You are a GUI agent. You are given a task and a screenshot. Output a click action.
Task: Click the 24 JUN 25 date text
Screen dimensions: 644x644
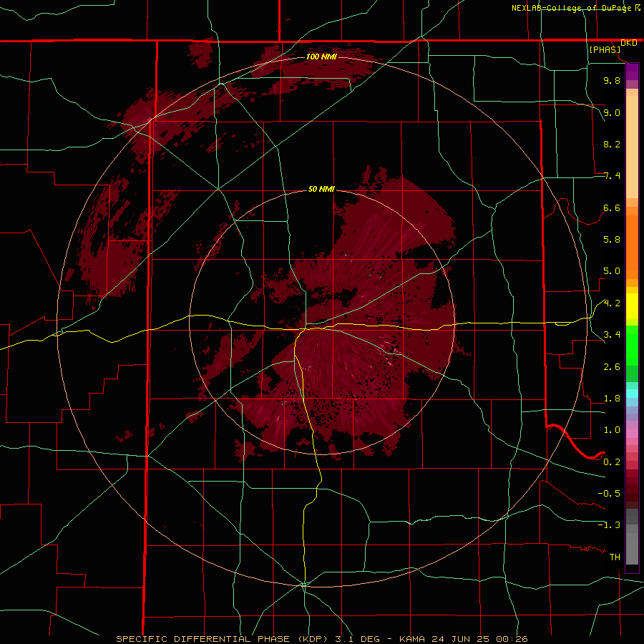[462, 639]
